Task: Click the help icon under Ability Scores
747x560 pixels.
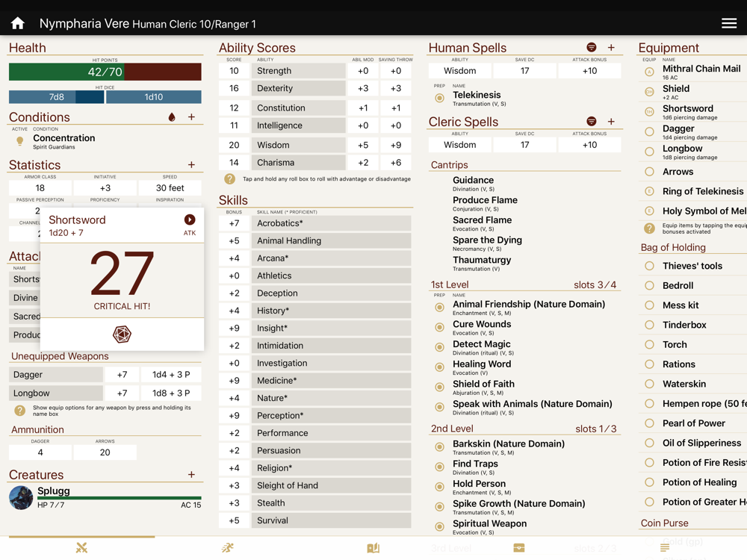Action: click(x=229, y=179)
